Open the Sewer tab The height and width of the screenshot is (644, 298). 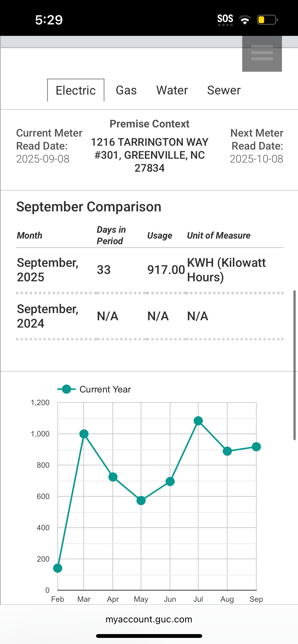224,90
